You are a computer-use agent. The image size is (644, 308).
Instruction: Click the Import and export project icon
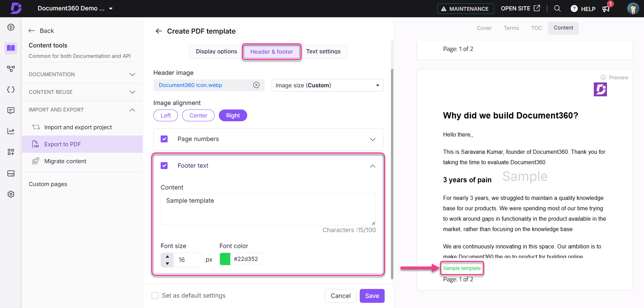[x=36, y=127]
